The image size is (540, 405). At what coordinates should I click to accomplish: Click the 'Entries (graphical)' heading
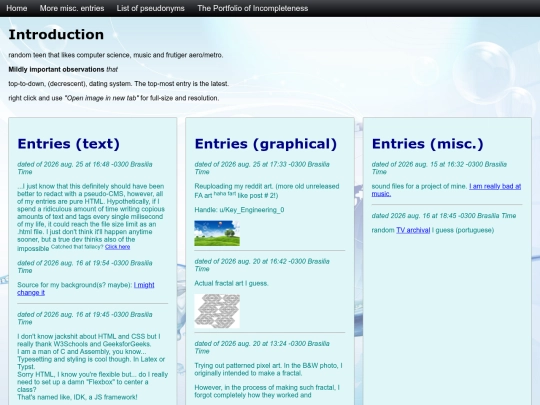(266, 144)
